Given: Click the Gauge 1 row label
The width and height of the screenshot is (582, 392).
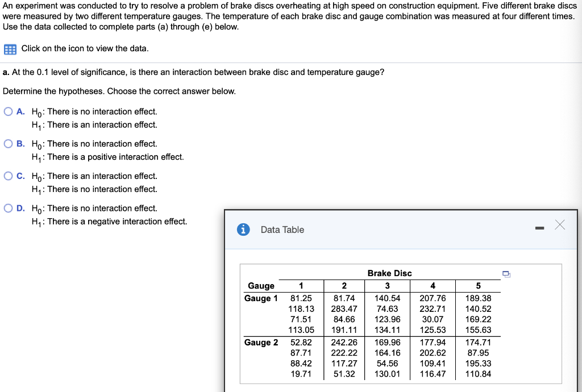Looking at the screenshot, I should [261, 298].
